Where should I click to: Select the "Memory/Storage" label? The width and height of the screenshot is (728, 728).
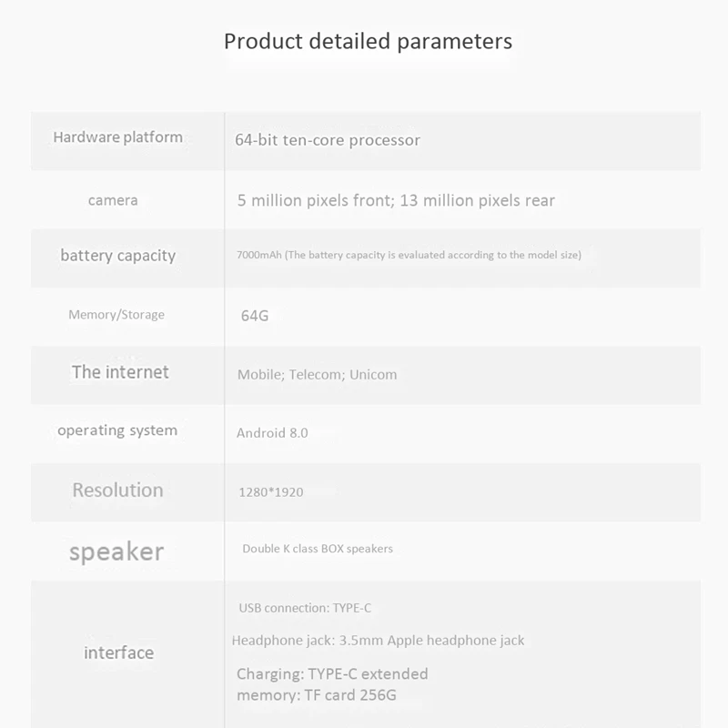116,315
